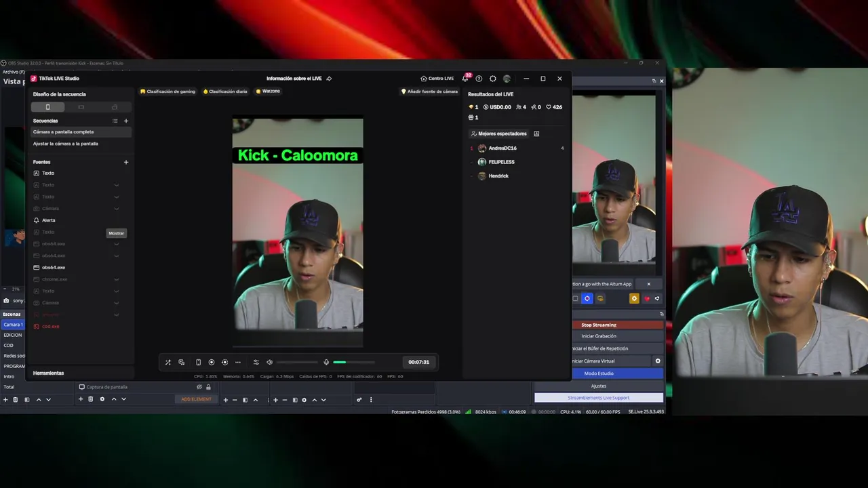Click Añadir fuente de cámara

pyautogui.click(x=429, y=91)
